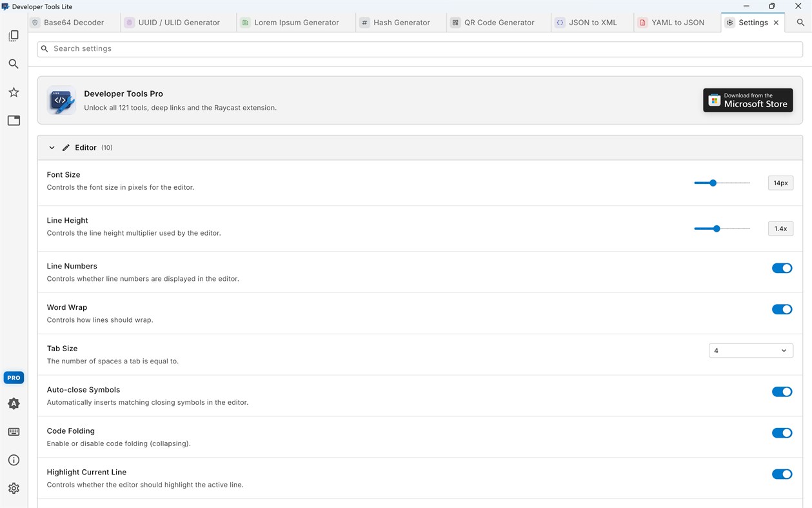Click the Line Height slider handle
This screenshot has height=508, width=812.
click(x=717, y=229)
